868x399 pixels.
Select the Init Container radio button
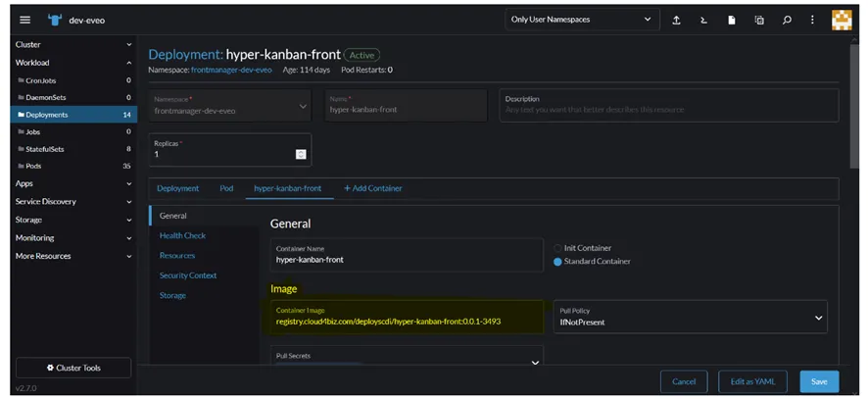pyautogui.click(x=557, y=248)
